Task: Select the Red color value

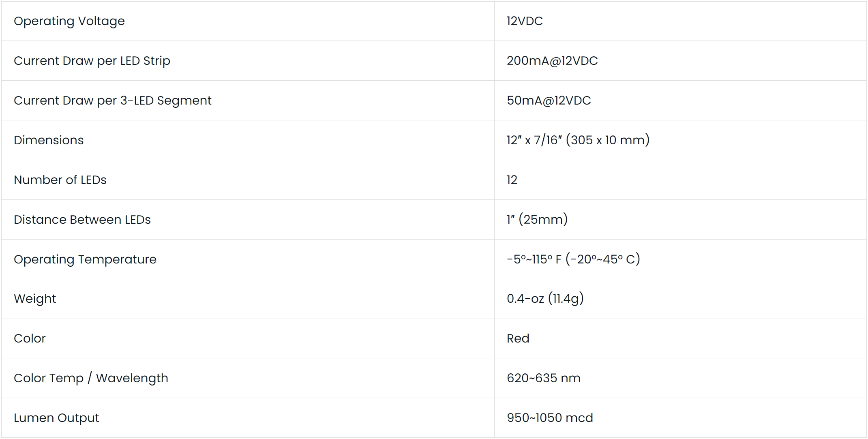Action: (518, 338)
